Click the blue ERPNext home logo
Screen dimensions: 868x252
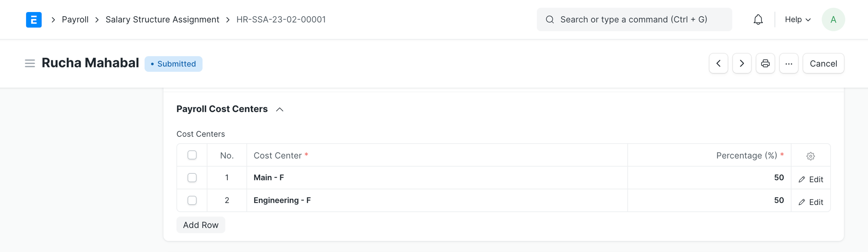pos(34,20)
